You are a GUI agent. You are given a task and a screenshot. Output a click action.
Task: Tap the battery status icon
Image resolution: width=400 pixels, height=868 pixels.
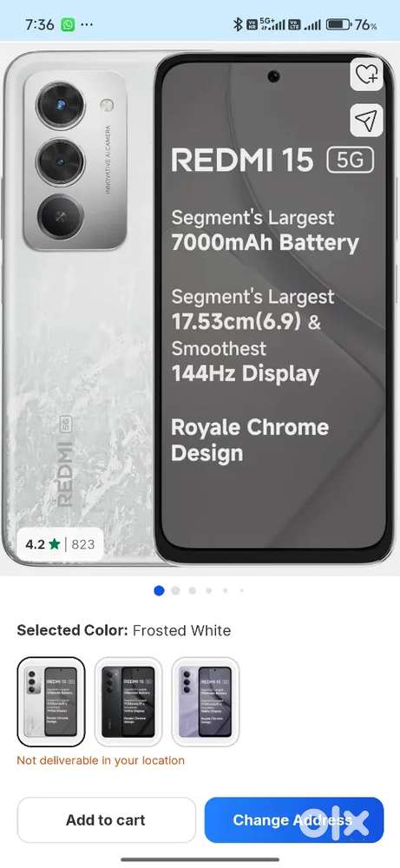[x=338, y=25]
